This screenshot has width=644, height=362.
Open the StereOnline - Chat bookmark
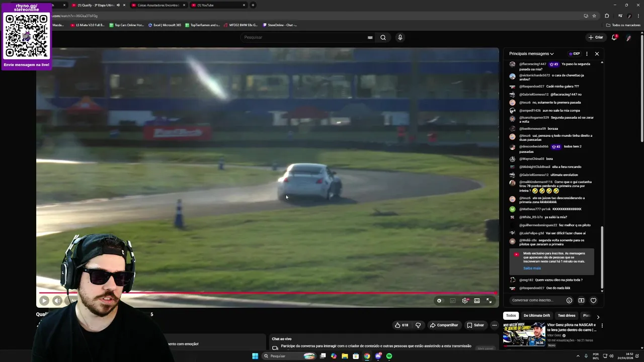(280, 25)
